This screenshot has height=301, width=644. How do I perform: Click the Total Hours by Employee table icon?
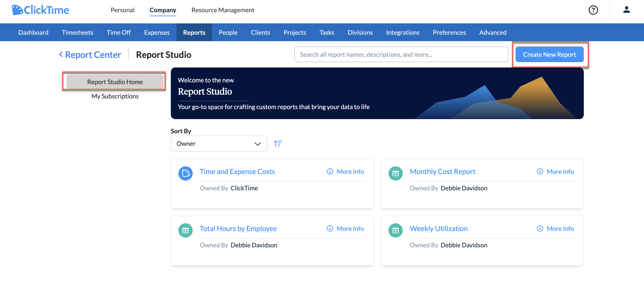click(x=186, y=230)
